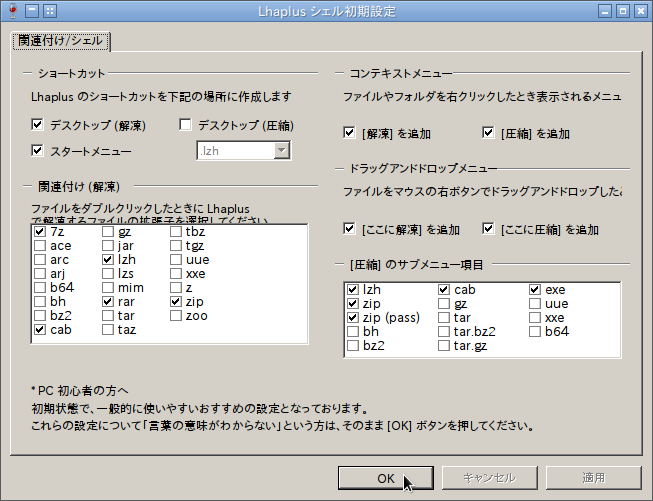
Task: Uncheck デスクトップ (解凍) shortcut
Action: point(37,125)
